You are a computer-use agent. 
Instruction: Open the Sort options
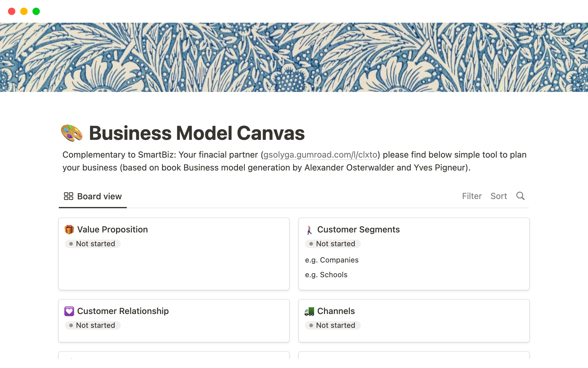tap(499, 196)
